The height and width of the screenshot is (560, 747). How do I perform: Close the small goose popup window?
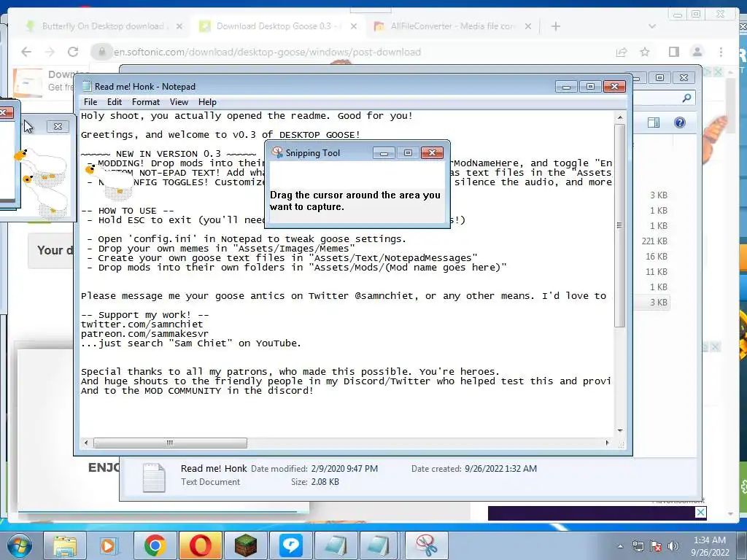coord(58,126)
